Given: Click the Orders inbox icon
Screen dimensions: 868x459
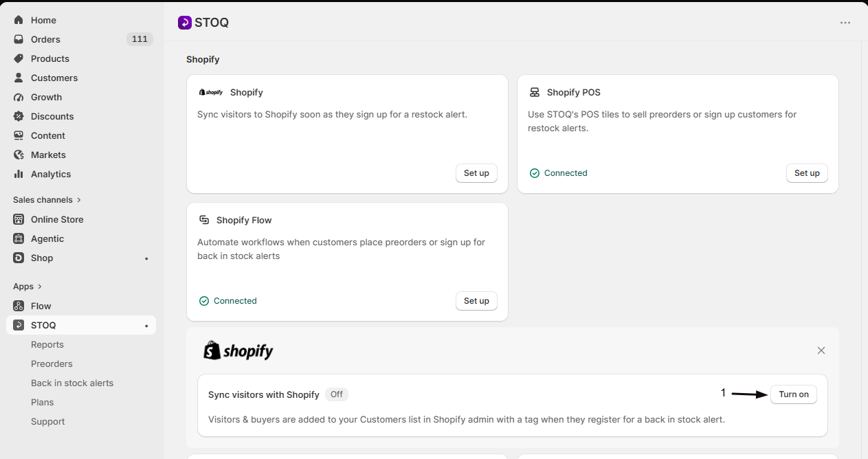Looking at the screenshot, I should click(19, 39).
